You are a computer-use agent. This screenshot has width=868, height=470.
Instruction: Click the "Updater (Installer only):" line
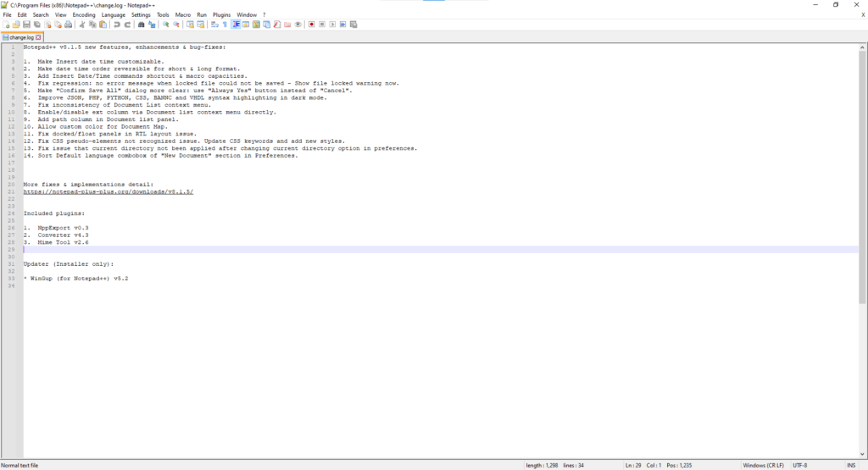(x=69, y=264)
